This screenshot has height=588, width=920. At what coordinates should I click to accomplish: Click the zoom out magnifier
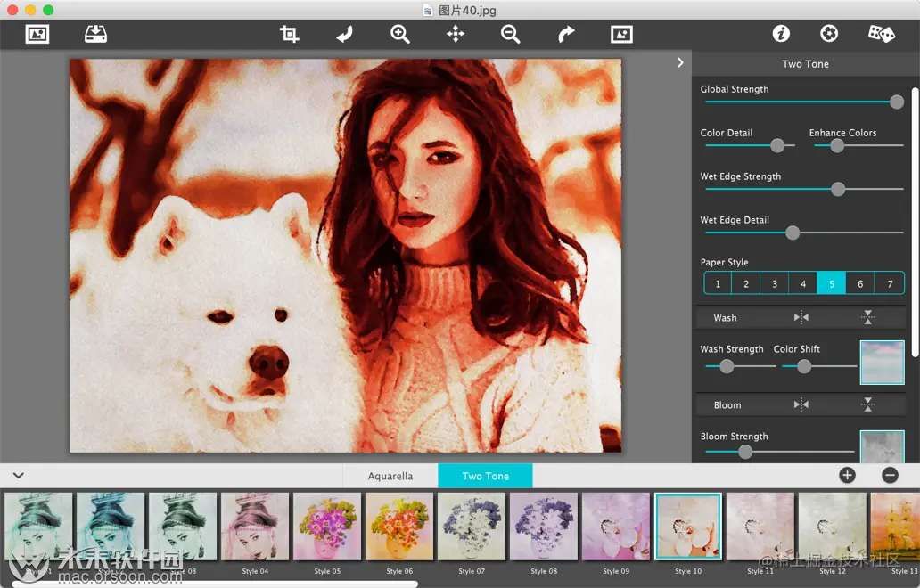[511, 34]
